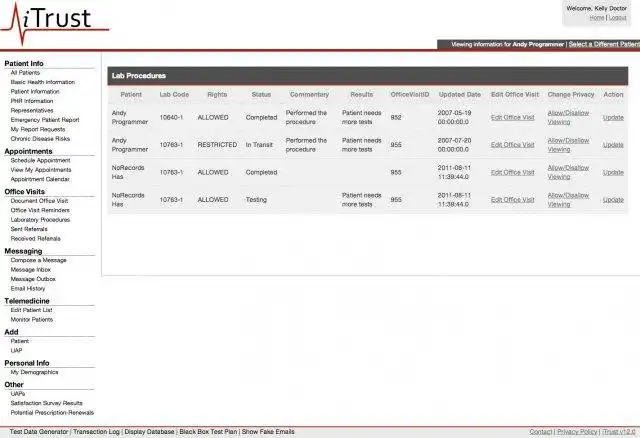This screenshot has height=438, width=640.
Task: View Representatives page
Action: [x=32, y=110]
